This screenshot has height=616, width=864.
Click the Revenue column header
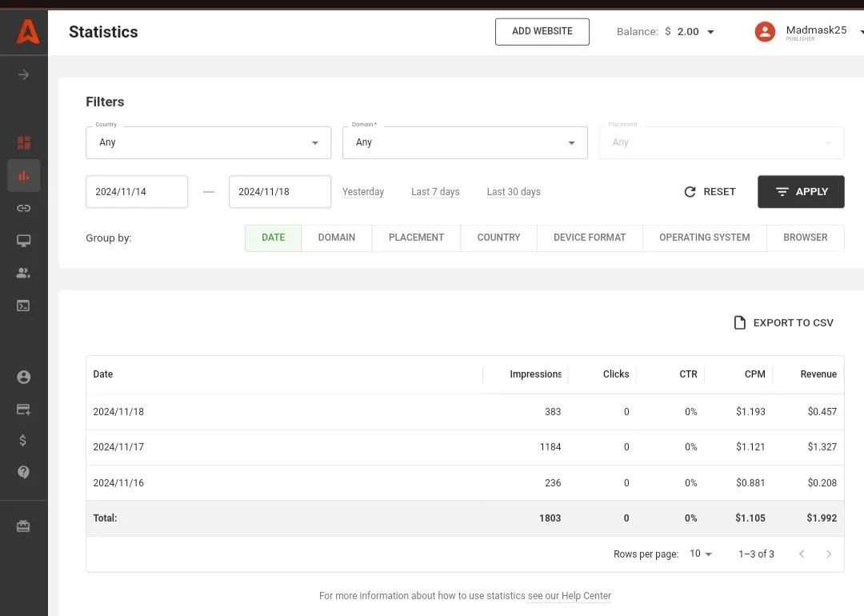[x=818, y=374]
